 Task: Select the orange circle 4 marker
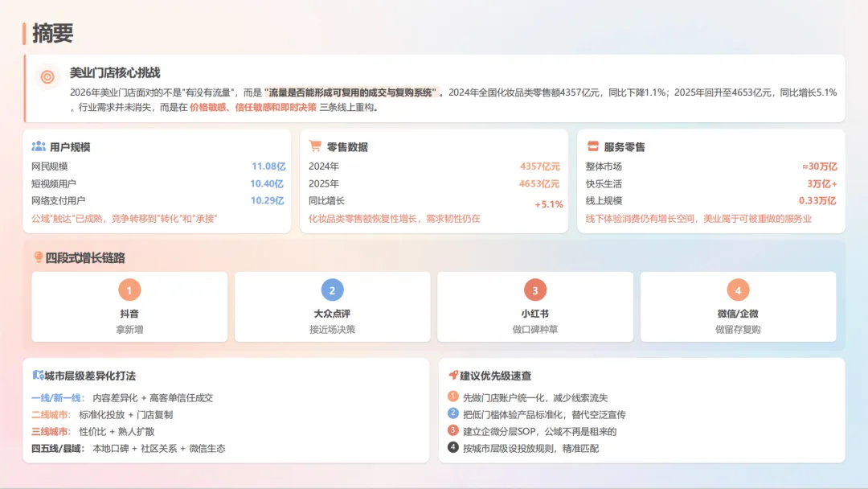(736, 290)
